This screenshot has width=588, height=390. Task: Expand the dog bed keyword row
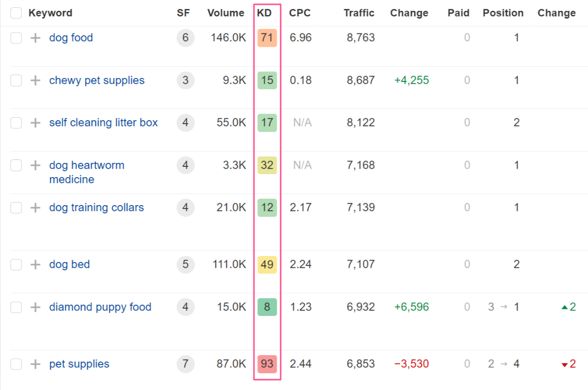tap(35, 264)
